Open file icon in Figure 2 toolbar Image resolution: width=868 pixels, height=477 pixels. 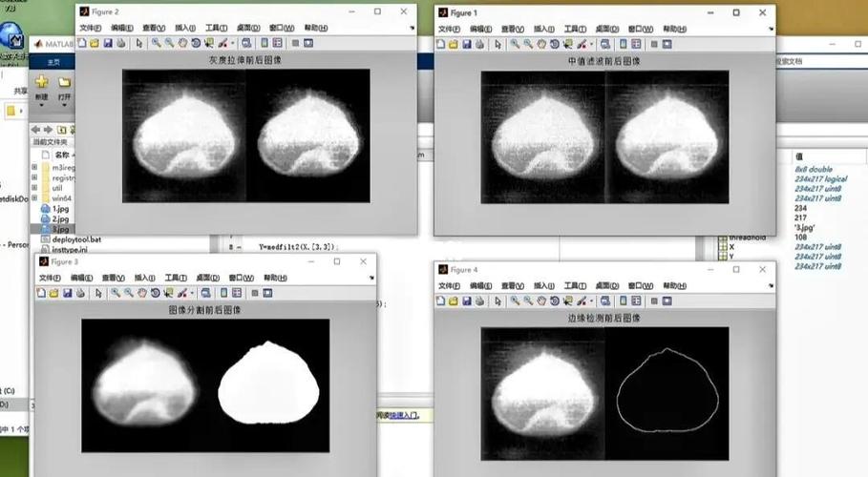coord(94,43)
